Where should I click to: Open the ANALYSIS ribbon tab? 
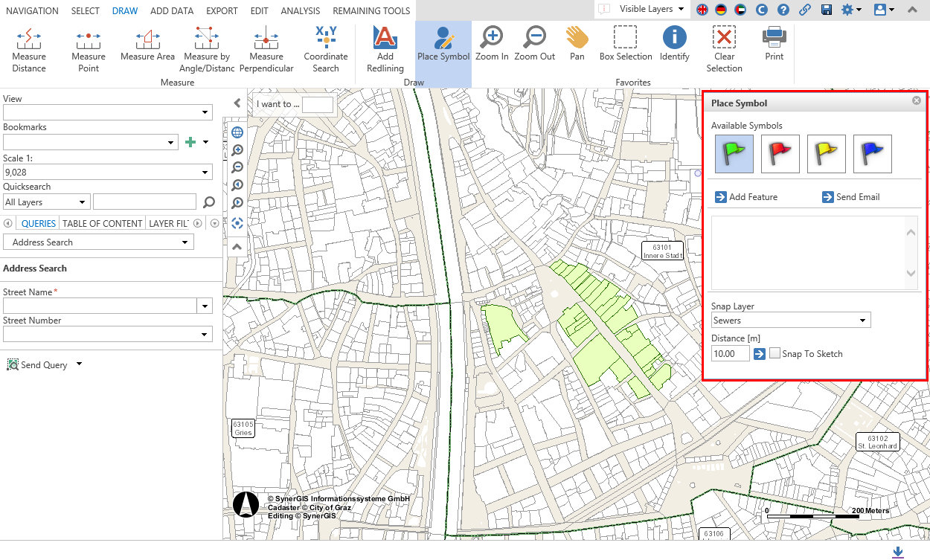[301, 11]
